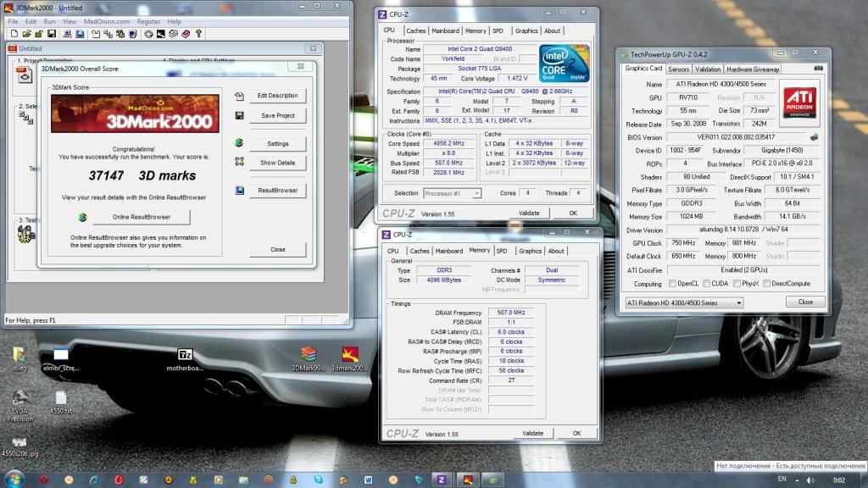
Task: Open the File menu in 3DMark2000
Action: tap(13, 21)
